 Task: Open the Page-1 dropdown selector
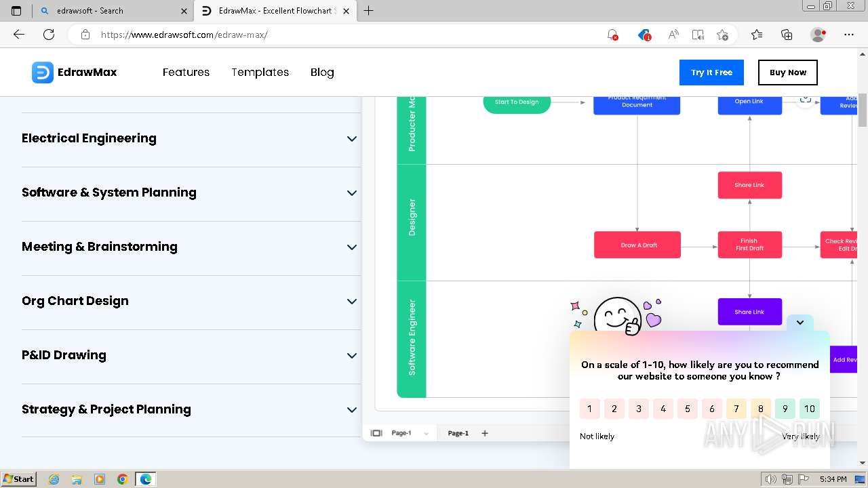[x=410, y=433]
